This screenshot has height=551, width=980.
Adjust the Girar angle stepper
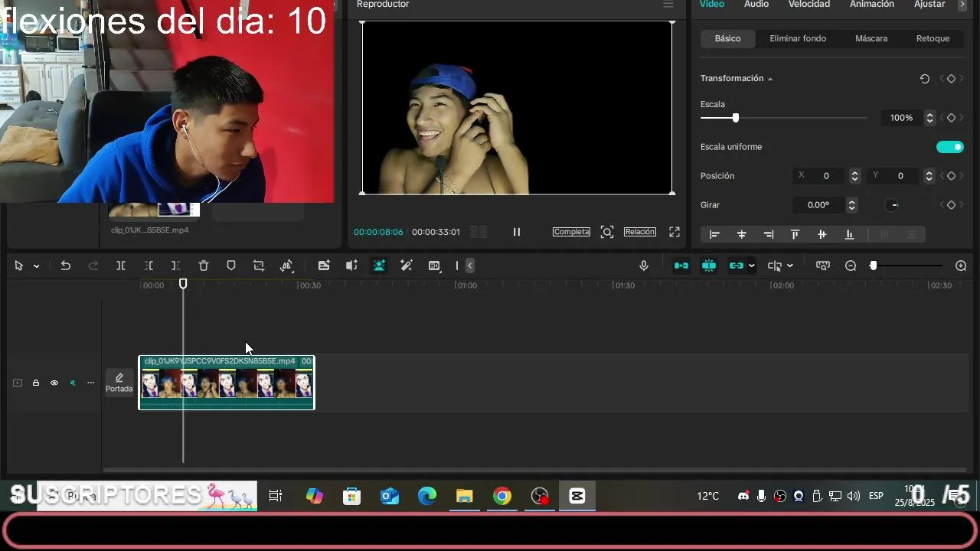point(851,205)
